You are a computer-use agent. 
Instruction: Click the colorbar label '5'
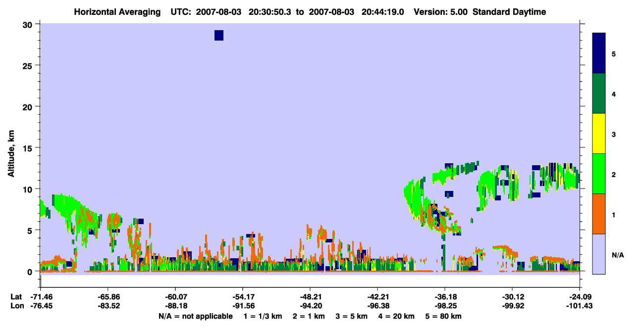(x=614, y=54)
